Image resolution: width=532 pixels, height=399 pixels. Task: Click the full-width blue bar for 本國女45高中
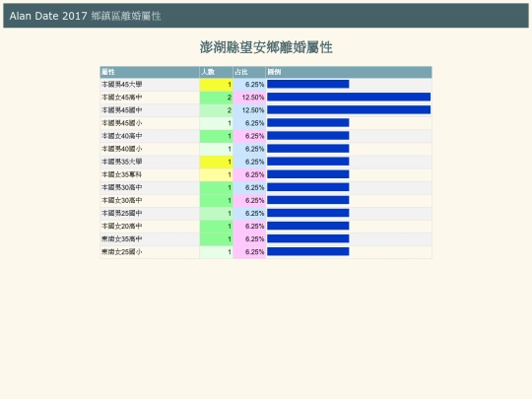[x=349, y=97]
